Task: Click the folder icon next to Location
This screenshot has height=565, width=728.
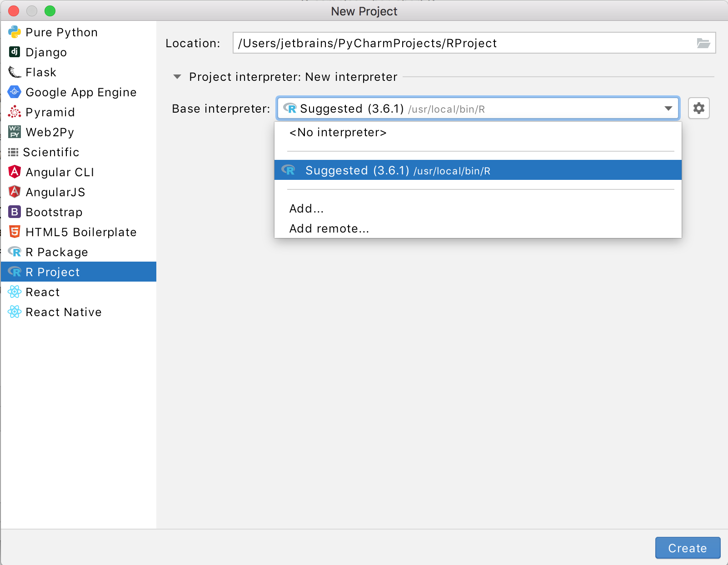Action: point(704,43)
